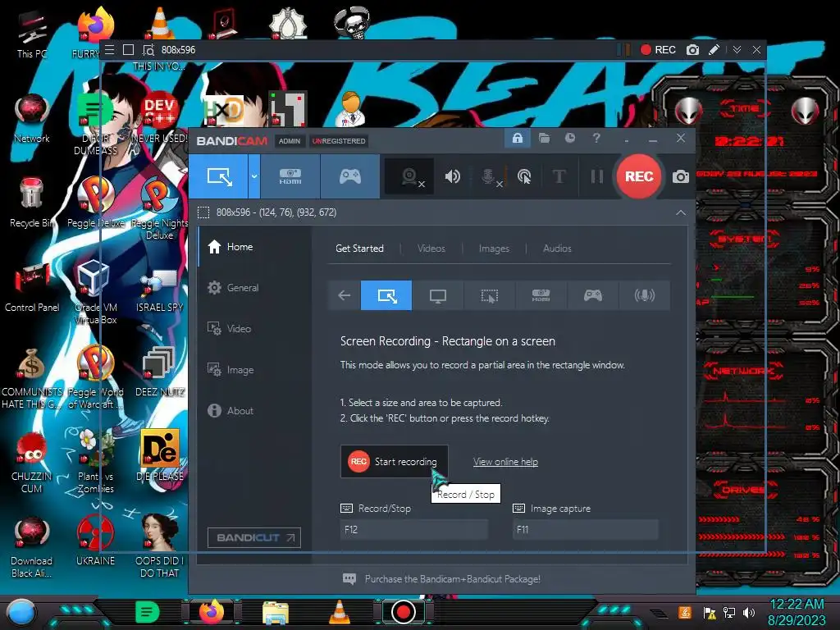Image resolution: width=840 pixels, height=630 pixels.
Task: Select rectangle mode in Get Started row
Action: coord(386,295)
